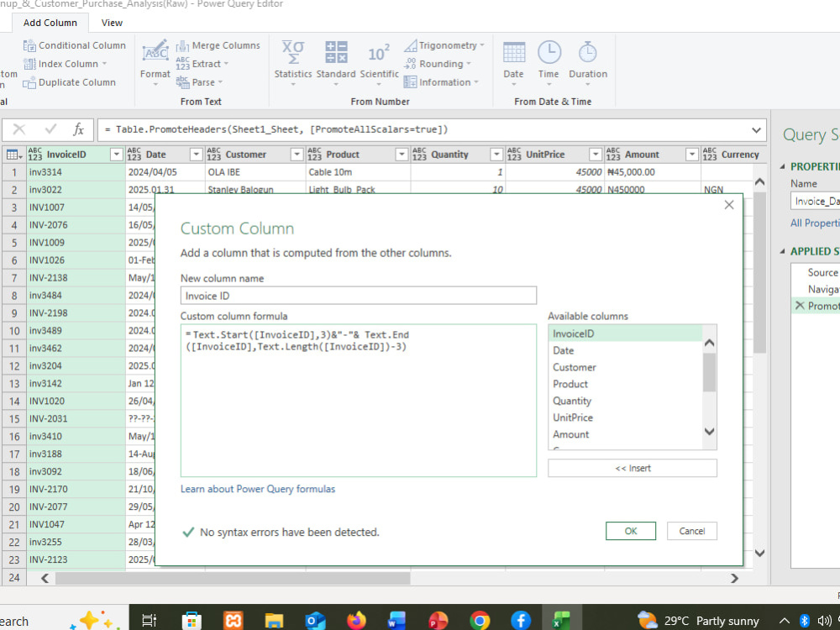Switch to the Add Column tab
Screen dimensions: 840x630
point(50,23)
